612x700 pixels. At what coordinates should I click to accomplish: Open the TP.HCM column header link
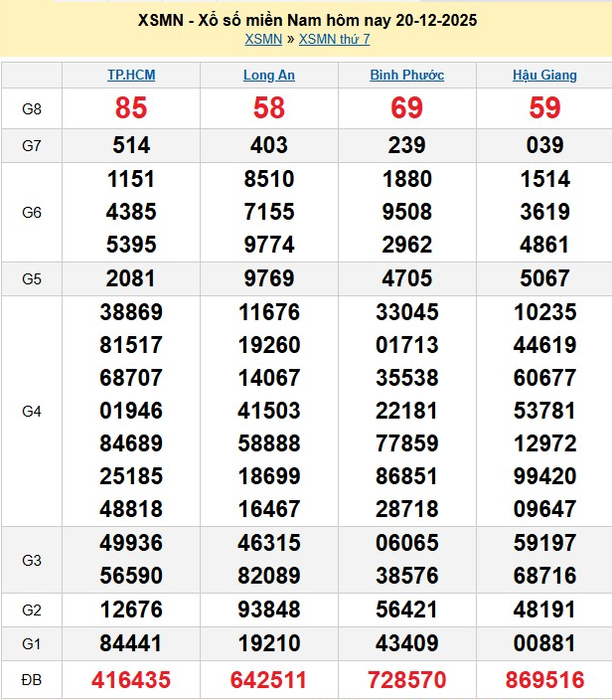(131, 76)
